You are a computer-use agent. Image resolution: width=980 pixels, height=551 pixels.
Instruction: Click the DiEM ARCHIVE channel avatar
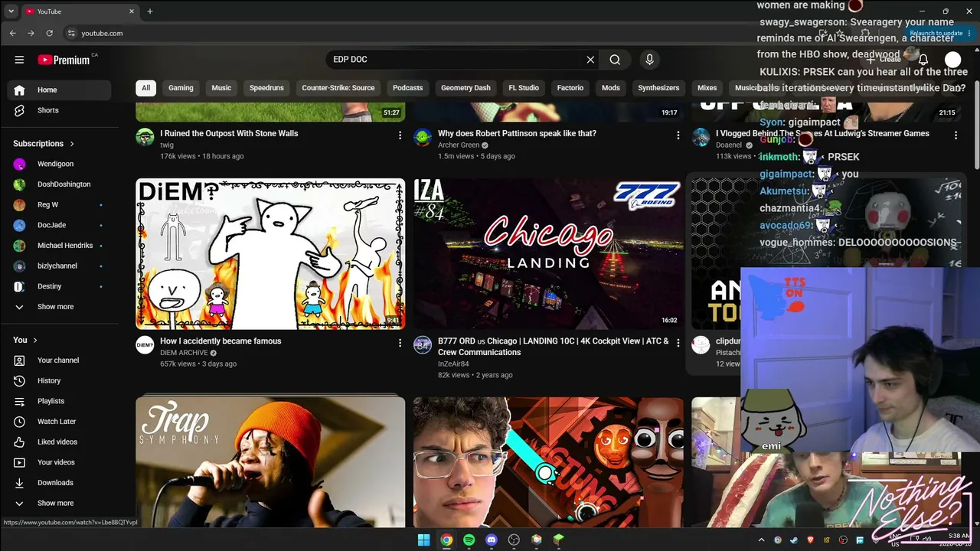tap(145, 345)
